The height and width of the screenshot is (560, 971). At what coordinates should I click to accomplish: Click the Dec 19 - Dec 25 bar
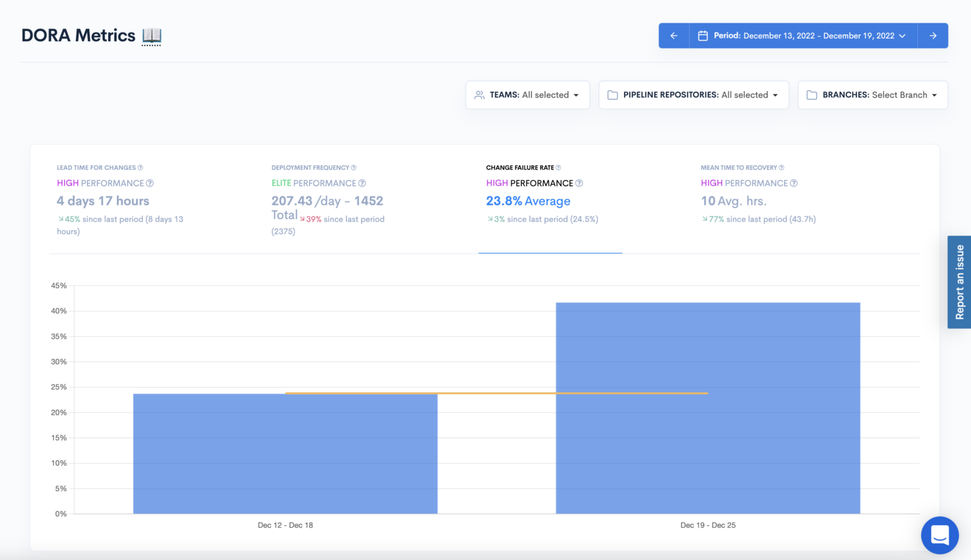708,408
